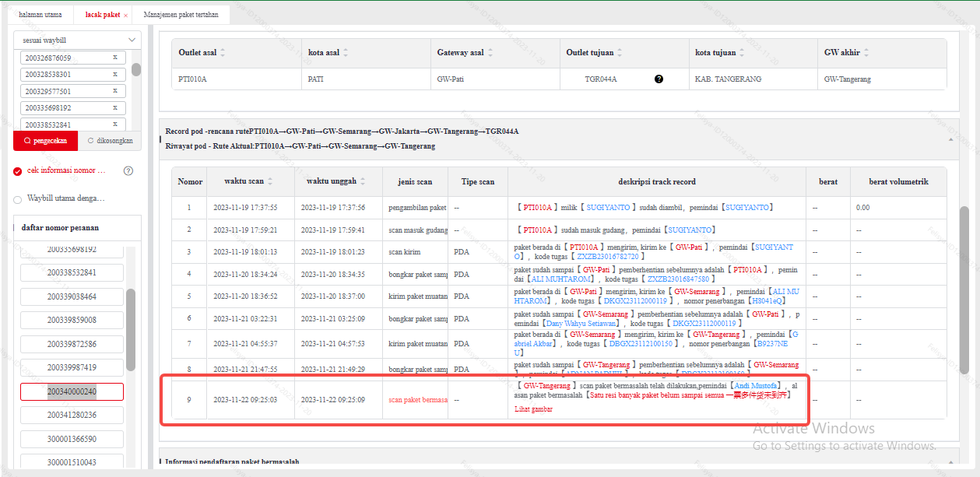
Task: Click scan time 2023-11-19 17:37:55
Action: tap(245, 208)
